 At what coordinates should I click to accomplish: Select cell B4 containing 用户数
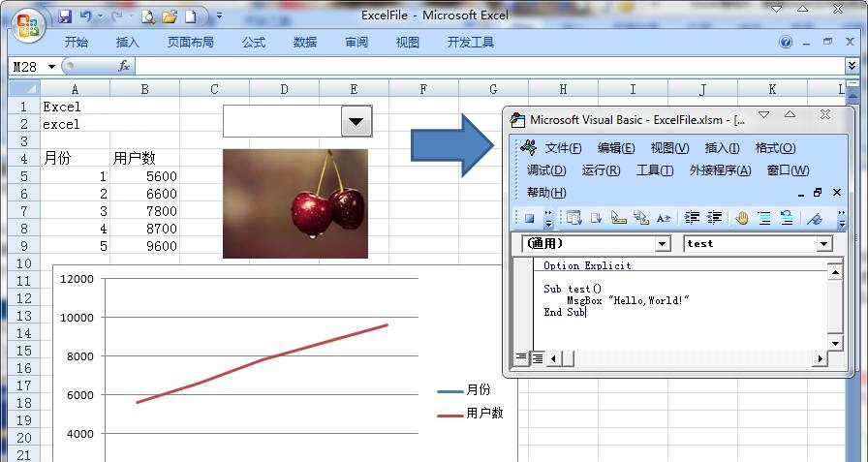pyautogui.click(x=144, y=158)
